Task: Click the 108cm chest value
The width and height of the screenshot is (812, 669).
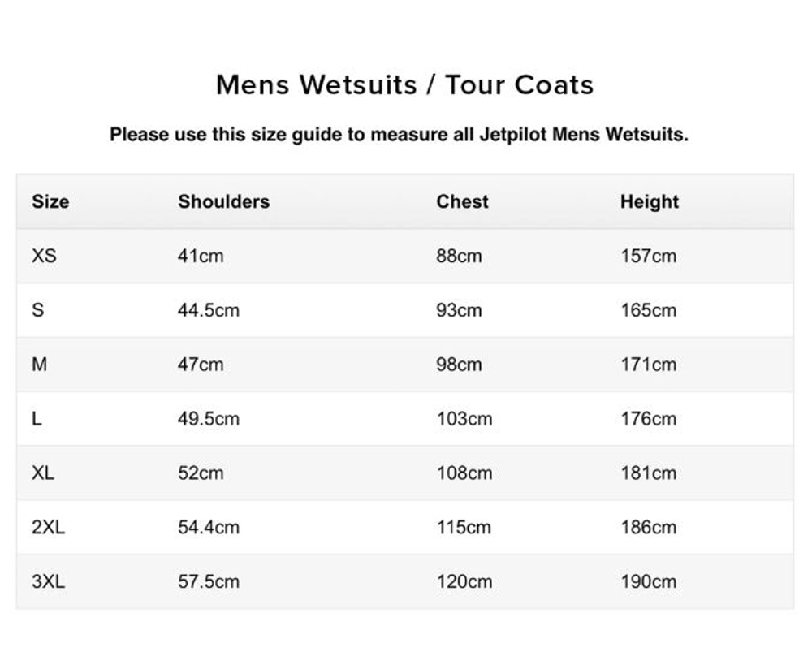Action: 464,473
